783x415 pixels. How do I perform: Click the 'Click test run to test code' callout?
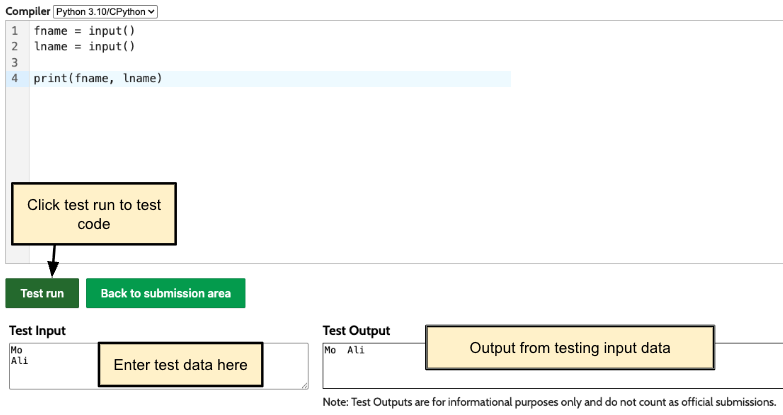(94, 214)
